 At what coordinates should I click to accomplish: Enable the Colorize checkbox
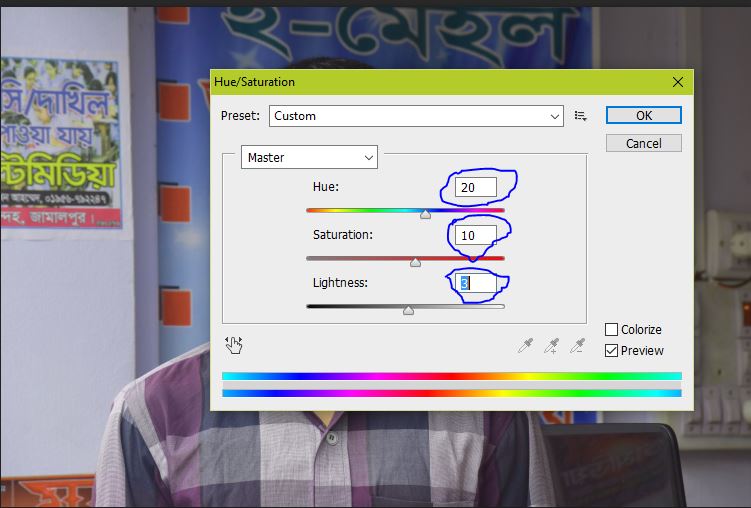[611, 329]
